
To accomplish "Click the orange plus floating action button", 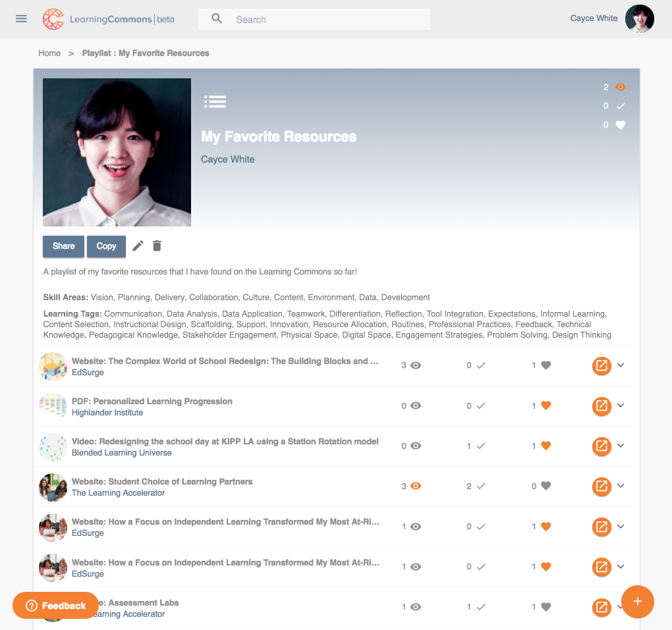I will coord(637,601).
